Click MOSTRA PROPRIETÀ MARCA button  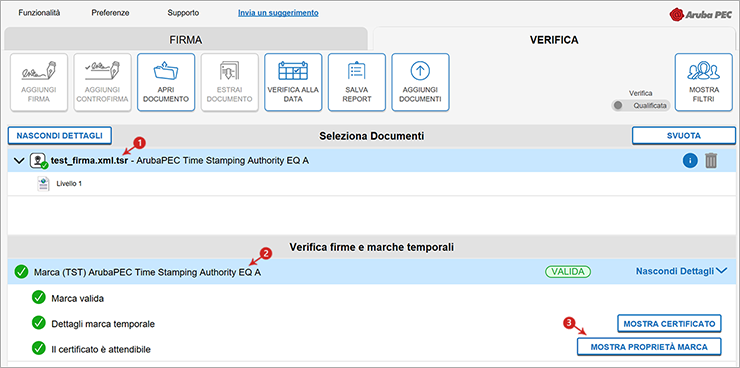pos(649,347)
